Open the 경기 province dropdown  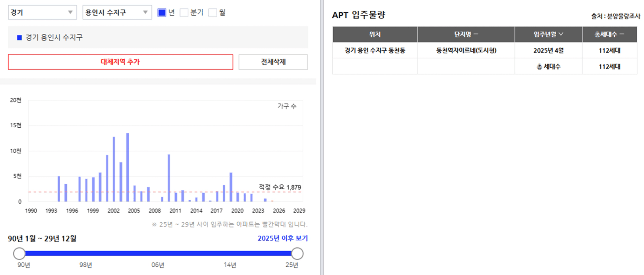tap(42, 12)
